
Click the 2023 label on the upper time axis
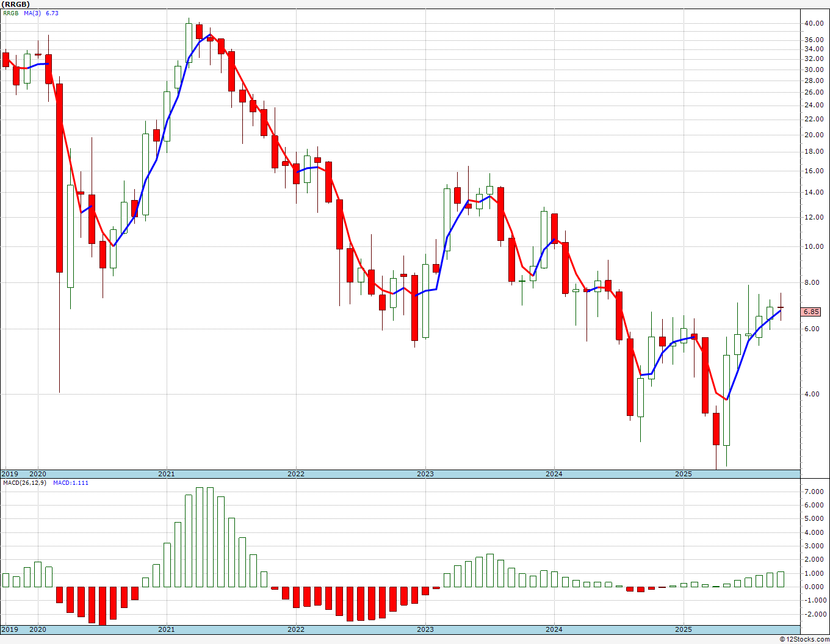tap(425, 474)
